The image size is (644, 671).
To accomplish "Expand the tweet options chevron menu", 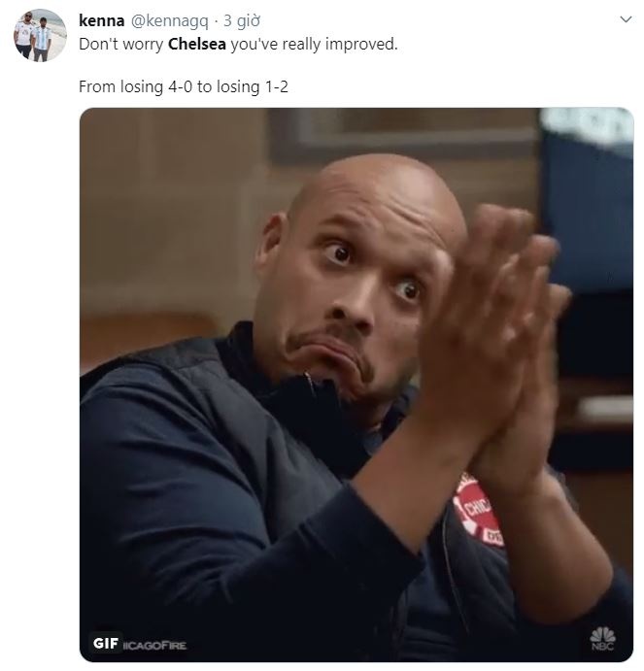I will point(626,19).
